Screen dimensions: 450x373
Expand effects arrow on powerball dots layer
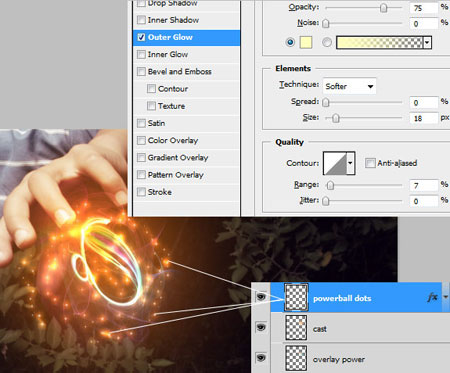(446, 297)
